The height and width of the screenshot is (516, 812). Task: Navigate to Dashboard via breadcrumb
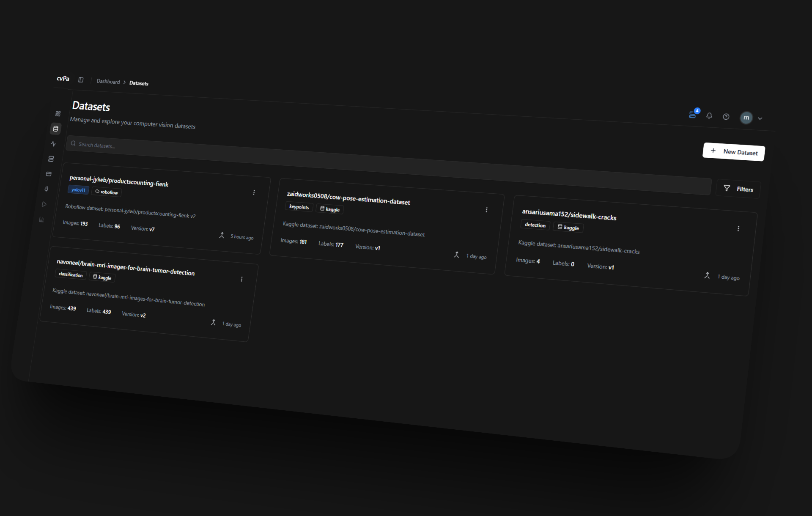coord(108,81)
